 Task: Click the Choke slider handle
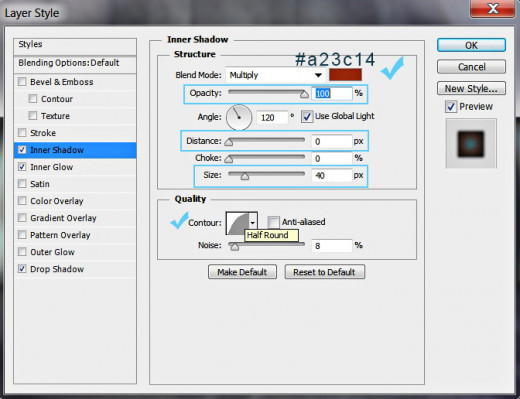[x=229, y=159]
